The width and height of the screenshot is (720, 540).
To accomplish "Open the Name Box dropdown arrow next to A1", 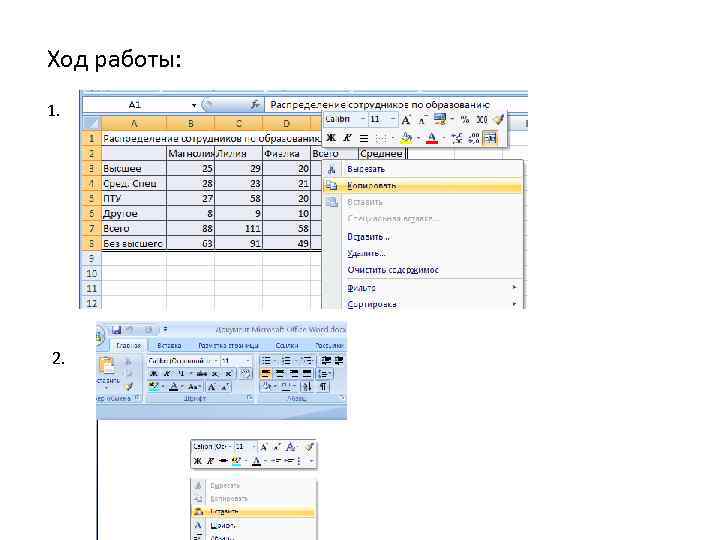I will pyautogui.click(x=194, y=106).
